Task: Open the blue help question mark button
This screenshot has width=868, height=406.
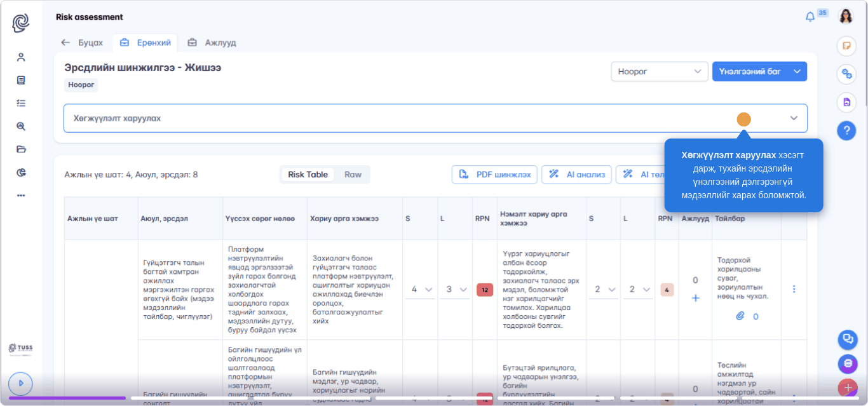Action: pos(846,131)
